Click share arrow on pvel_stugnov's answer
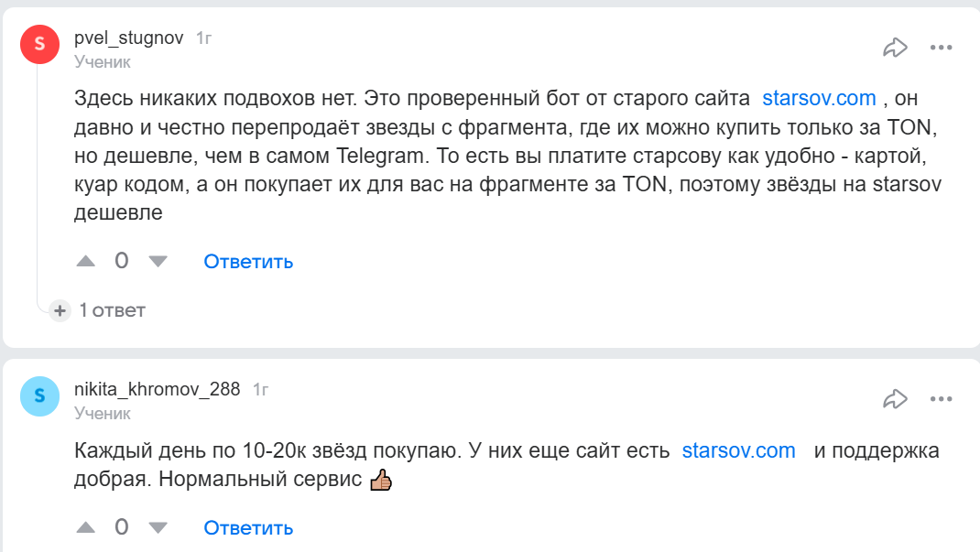Viewport: 980px width, 552px height. (x=895, y=49)
